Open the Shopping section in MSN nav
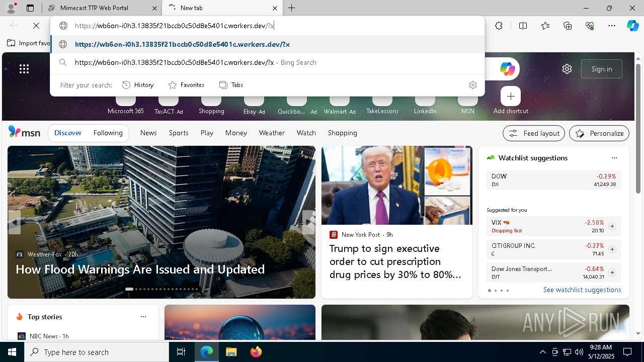 [x=343, y=133]
